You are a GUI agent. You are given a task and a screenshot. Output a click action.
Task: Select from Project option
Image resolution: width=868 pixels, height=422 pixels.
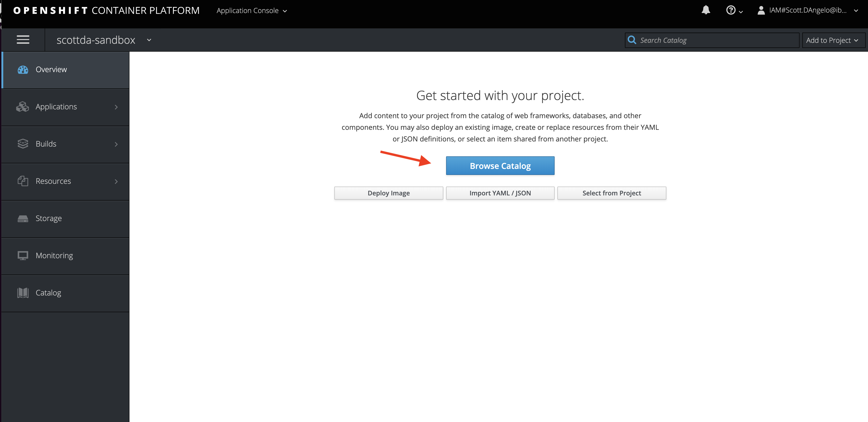[x=612, y=193]
